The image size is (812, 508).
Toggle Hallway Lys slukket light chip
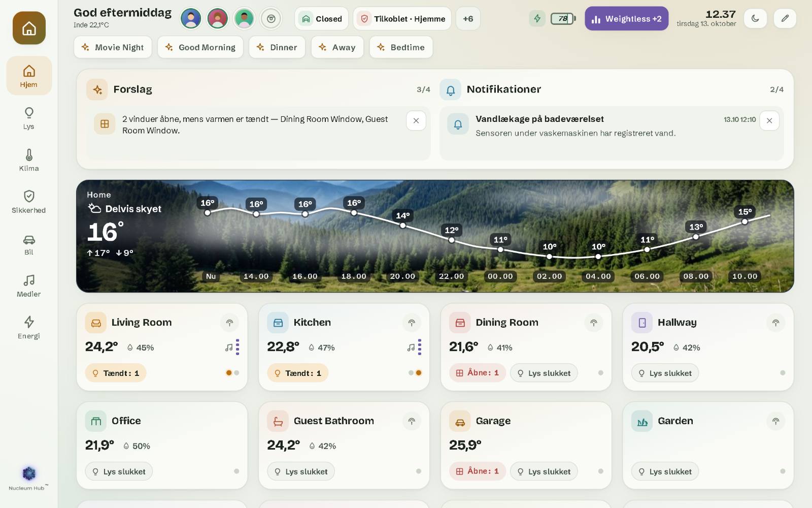pos(665,373)
